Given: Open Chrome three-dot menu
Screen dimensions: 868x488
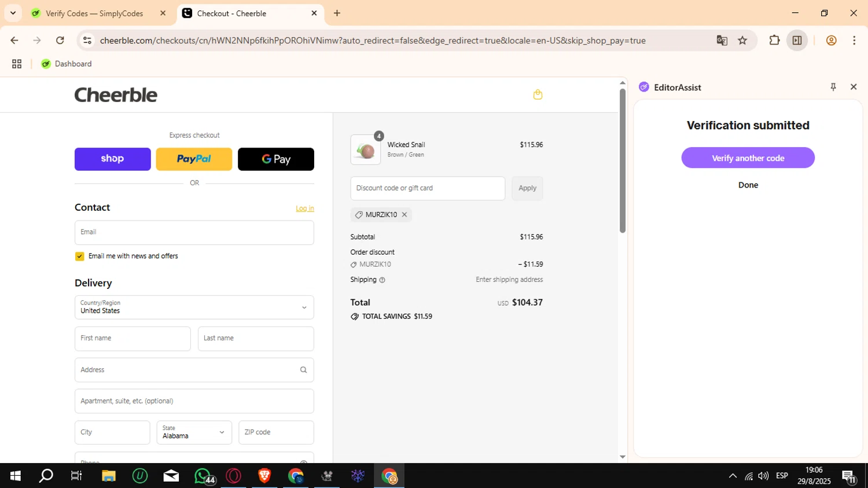Looking at the screenshot, I should click(854, 41).
